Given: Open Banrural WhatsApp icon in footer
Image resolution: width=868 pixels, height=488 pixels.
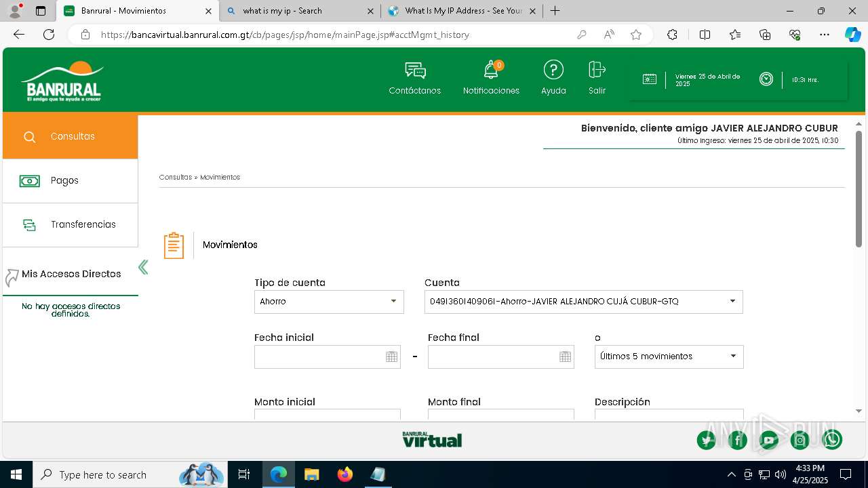Looking at the screenshot, I should click(x=832, y=440).
